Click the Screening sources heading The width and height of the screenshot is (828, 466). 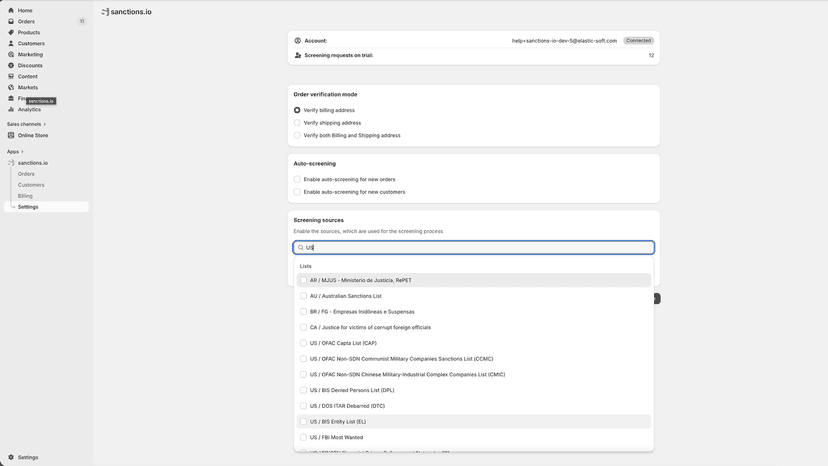click(318, 220)
